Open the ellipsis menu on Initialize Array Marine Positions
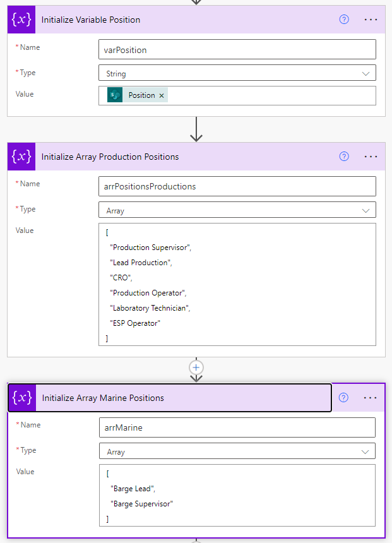Viewport: 392px width, 543px height. pos(371,398)
